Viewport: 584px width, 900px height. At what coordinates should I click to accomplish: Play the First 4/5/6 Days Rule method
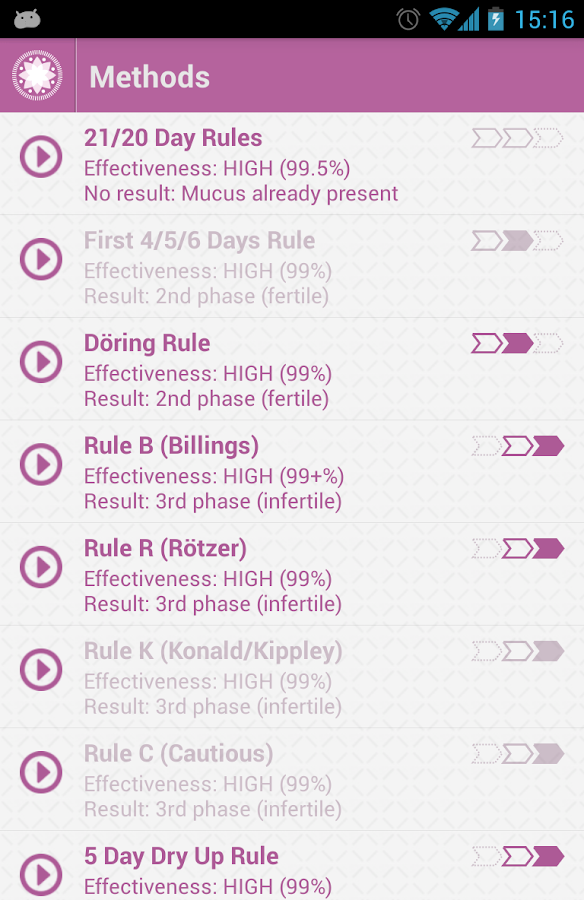pos(40,259)
